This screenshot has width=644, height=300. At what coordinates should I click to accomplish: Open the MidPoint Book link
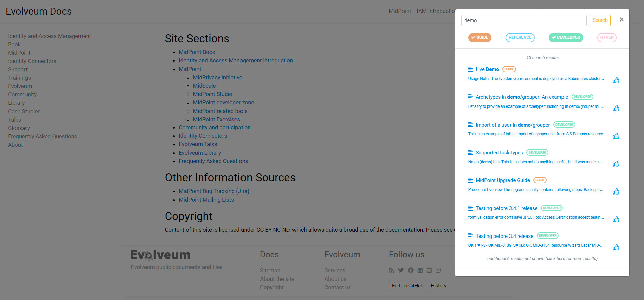(197, 52)
